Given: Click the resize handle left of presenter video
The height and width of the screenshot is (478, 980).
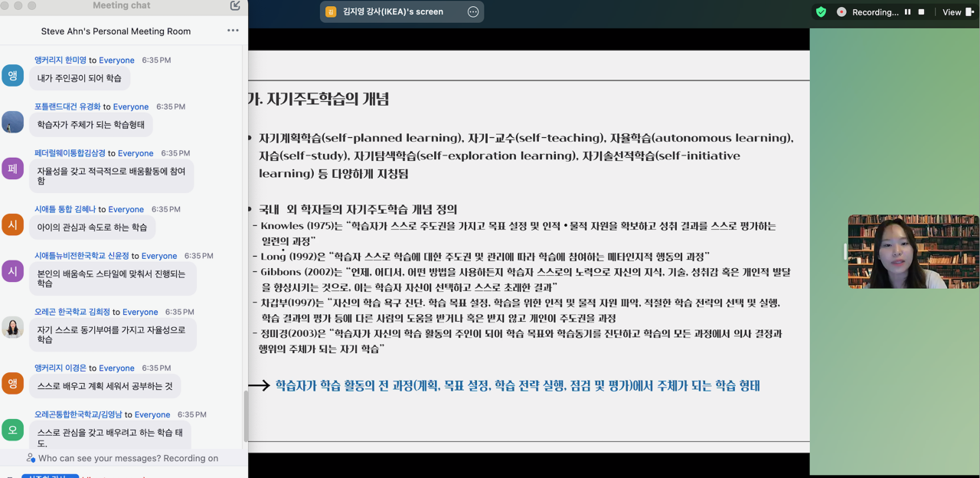Looking at the screenshot, I should pyautogui.click(x=845, y=251).
